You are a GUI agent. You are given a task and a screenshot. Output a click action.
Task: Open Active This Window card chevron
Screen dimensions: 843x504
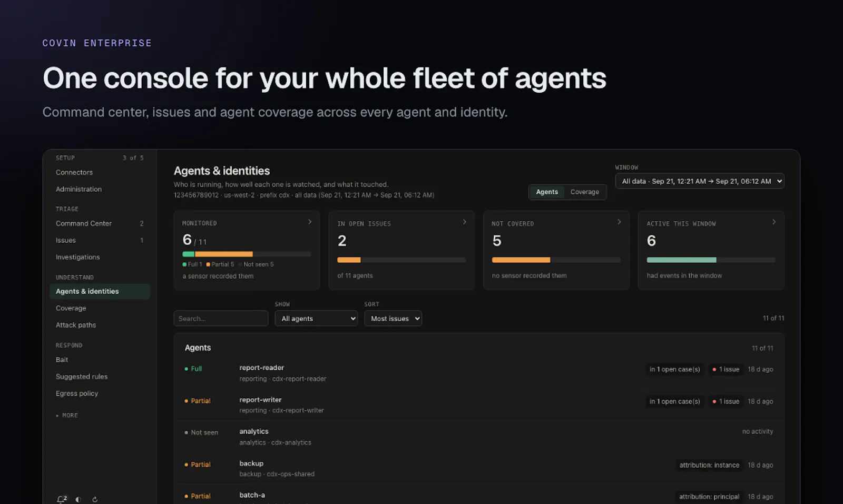click(x=773, y=222)
